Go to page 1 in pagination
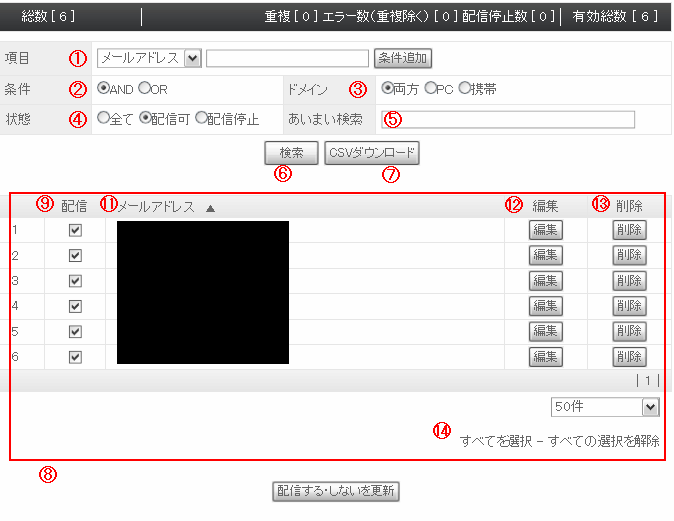Viewport: 674px width, 521px height. click(x=648, y=380)
